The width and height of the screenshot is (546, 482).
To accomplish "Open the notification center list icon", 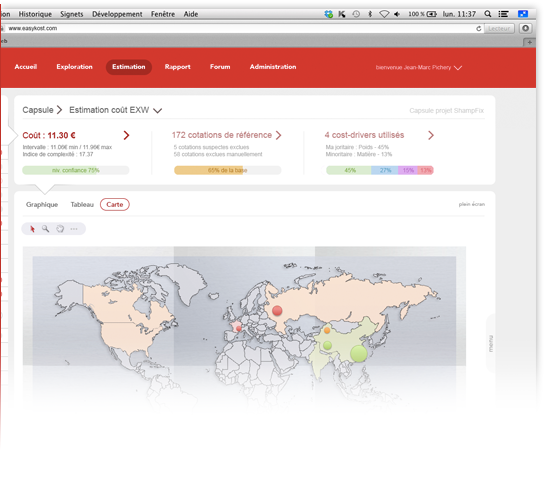I will click(503, 14).
